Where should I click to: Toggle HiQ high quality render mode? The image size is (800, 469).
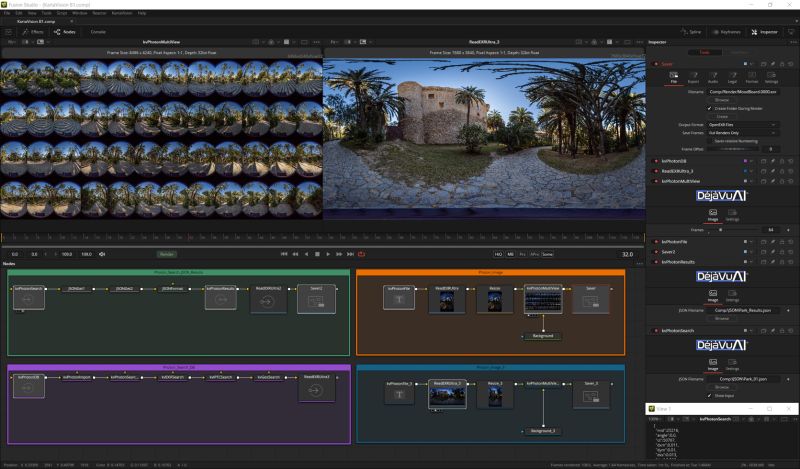click(497, 254)
